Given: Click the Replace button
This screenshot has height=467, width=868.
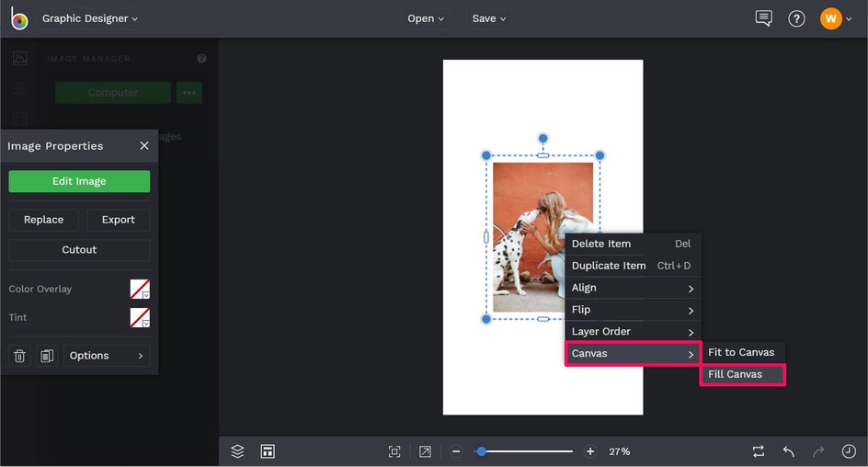Looking at the screenshot, I should point(44,220).
